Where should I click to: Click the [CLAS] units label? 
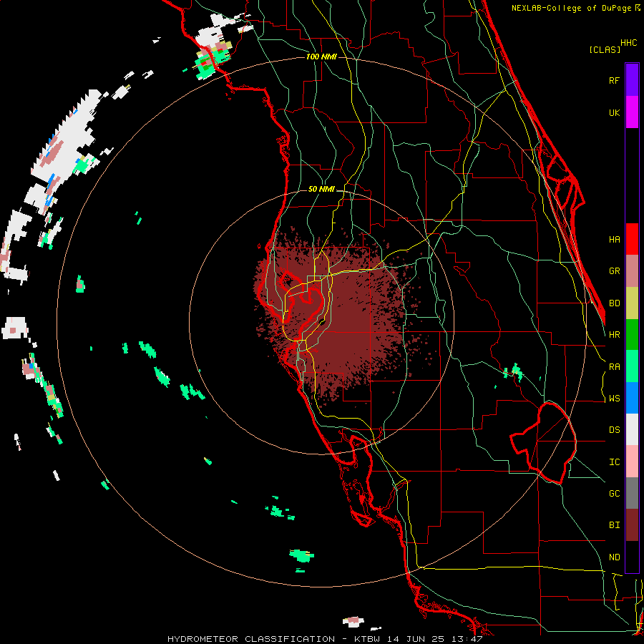[605, 49]
